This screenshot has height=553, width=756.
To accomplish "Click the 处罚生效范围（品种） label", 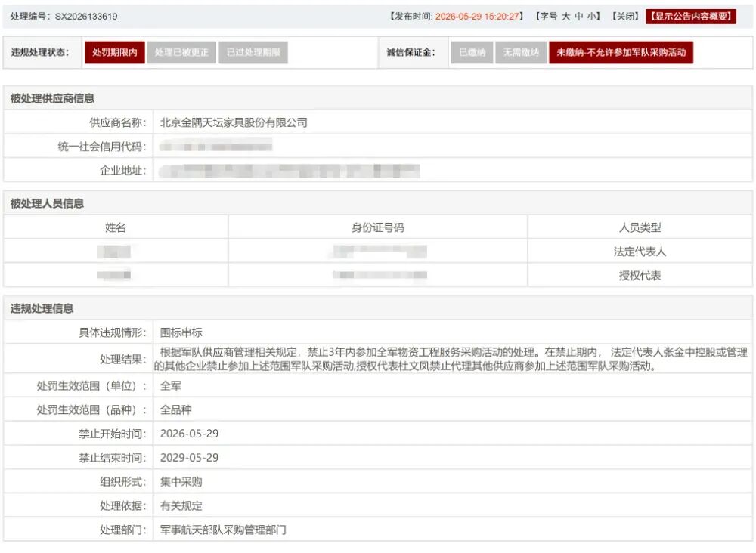I will click(x=91, y=410).
